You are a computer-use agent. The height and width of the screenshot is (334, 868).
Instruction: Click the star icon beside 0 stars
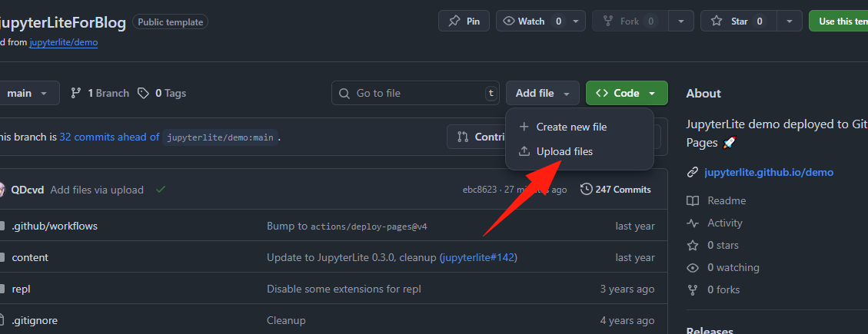[693, 245]
